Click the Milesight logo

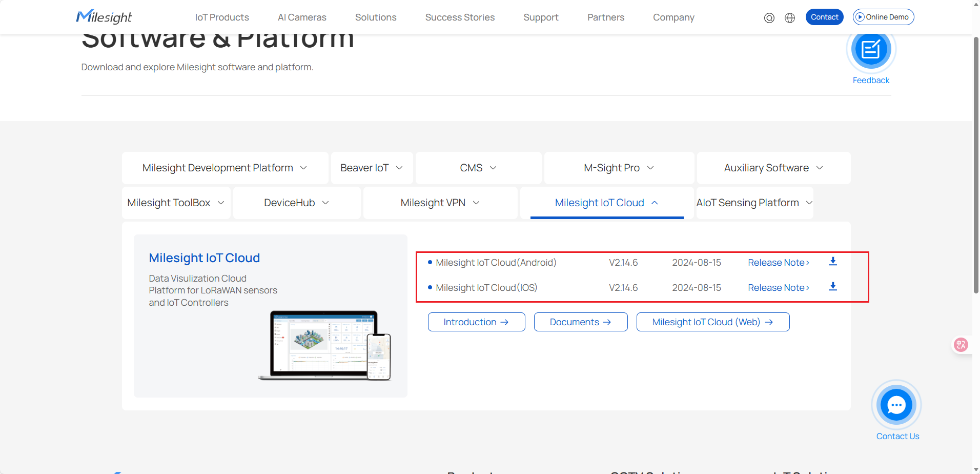(x=104, y=17)
